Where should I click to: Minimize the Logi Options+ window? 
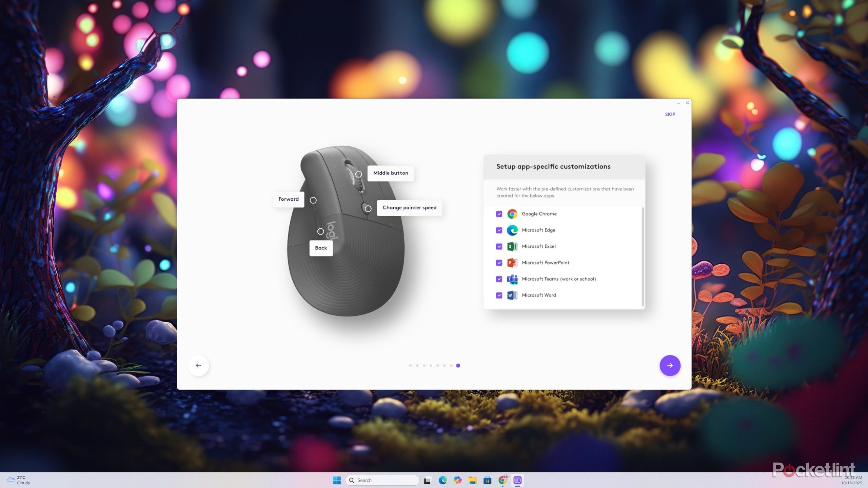678,103
